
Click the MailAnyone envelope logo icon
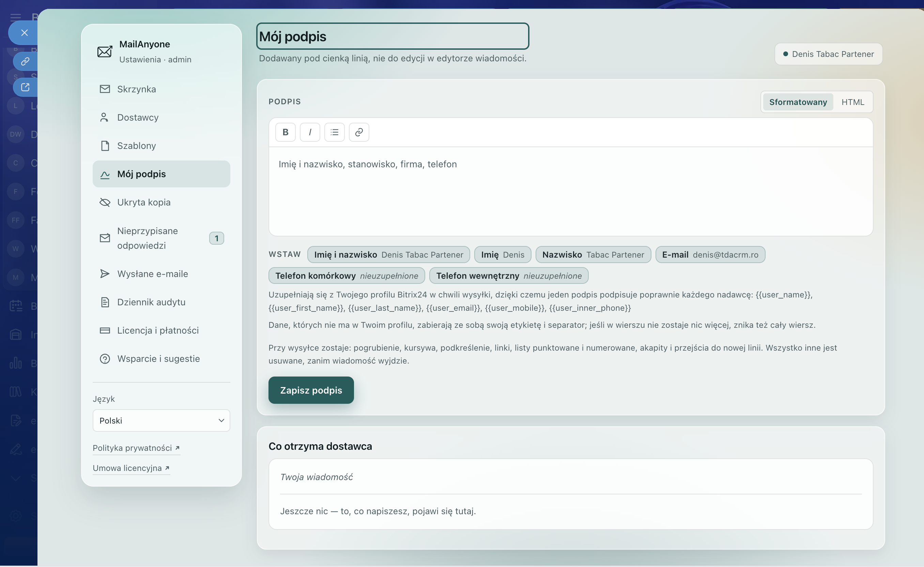click(x=105, y=51)
